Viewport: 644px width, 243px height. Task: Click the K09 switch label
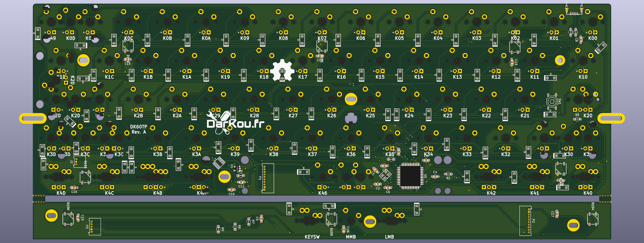click(x=245, y=38)
